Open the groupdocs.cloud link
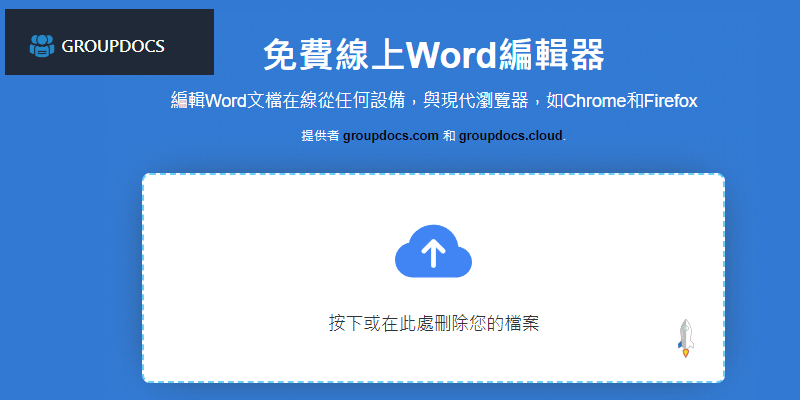Image resolution: width=800 pixels, height=400 pixels. 511,135
